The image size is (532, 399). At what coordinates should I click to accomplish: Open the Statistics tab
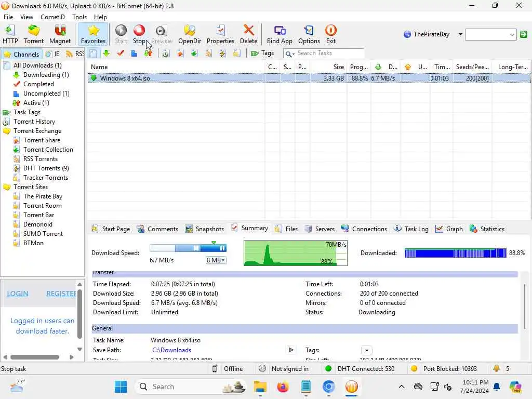pos(487,229)
